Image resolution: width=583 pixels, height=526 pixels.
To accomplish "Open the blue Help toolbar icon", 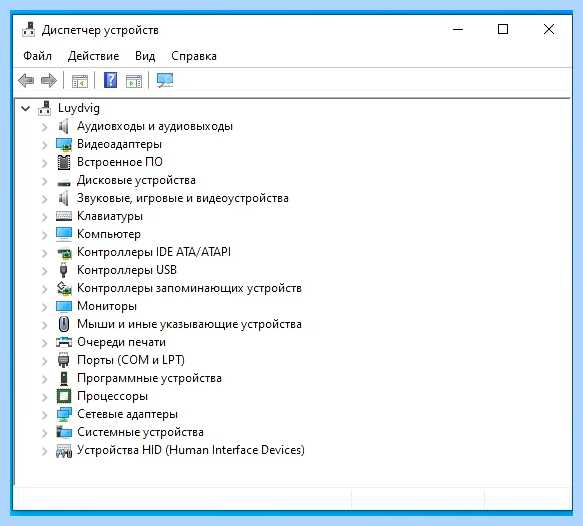I will [110, 80].
